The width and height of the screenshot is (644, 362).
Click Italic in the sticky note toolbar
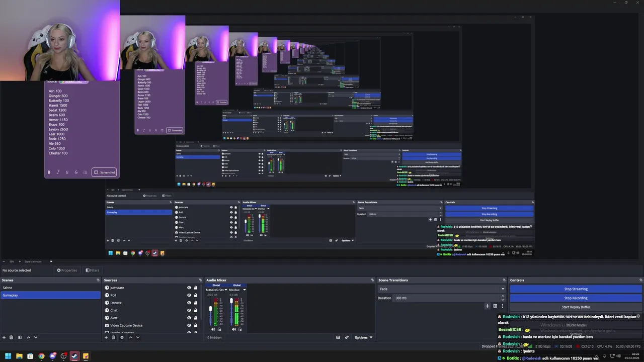tap(58, 172)
